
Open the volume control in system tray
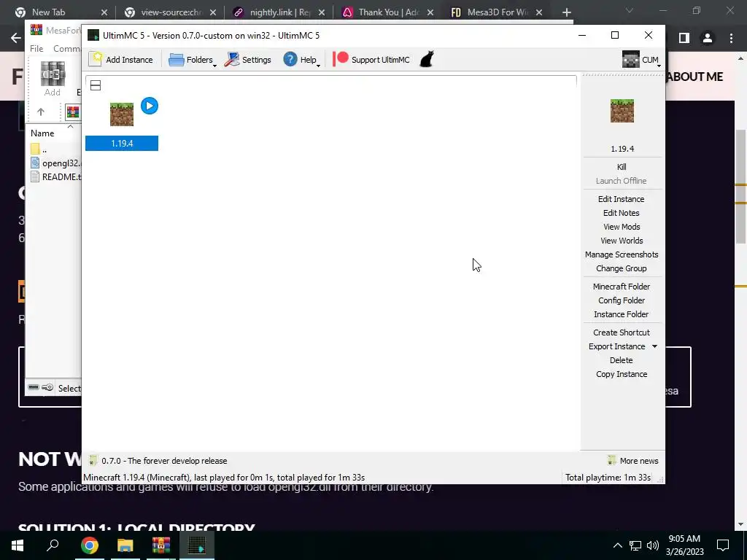653,545
